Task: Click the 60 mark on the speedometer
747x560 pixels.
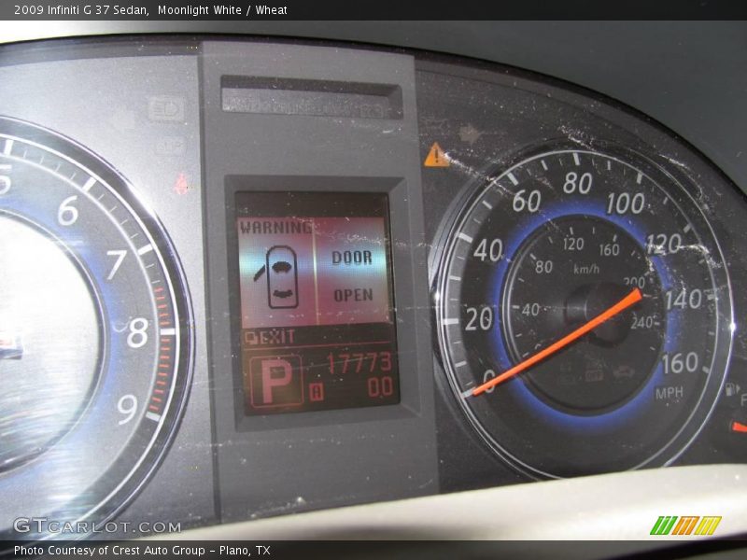Action: click(527, 201)
